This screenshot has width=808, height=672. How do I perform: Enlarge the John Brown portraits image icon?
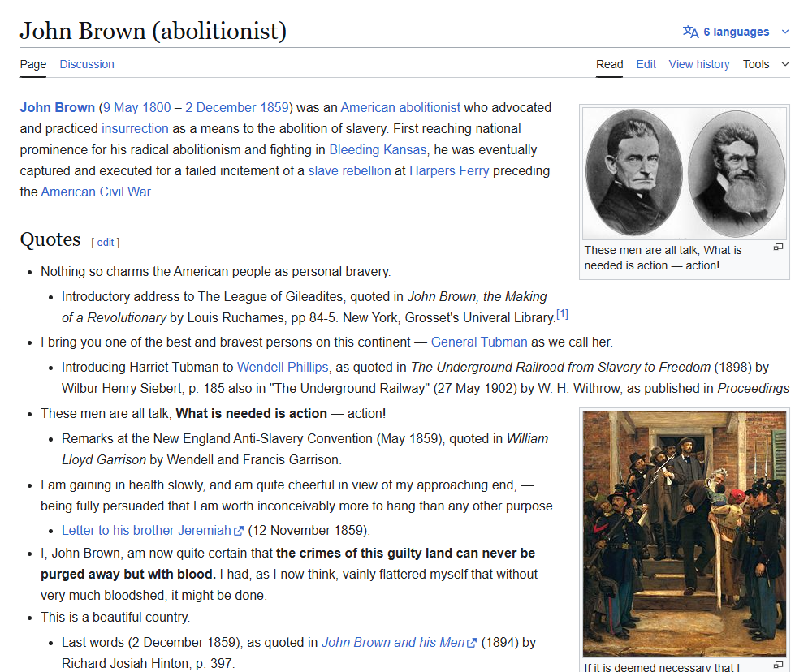pyautogui.click(x=778, y=248)
